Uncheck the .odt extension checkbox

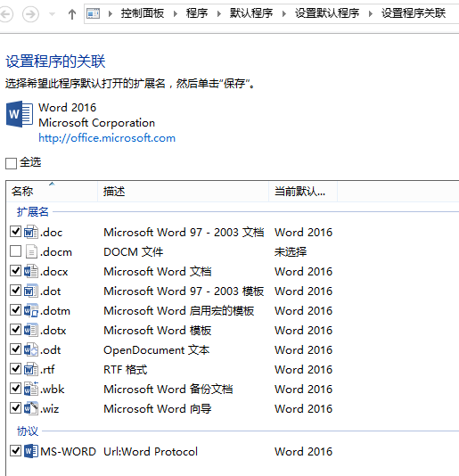click(x=15, y=349)
